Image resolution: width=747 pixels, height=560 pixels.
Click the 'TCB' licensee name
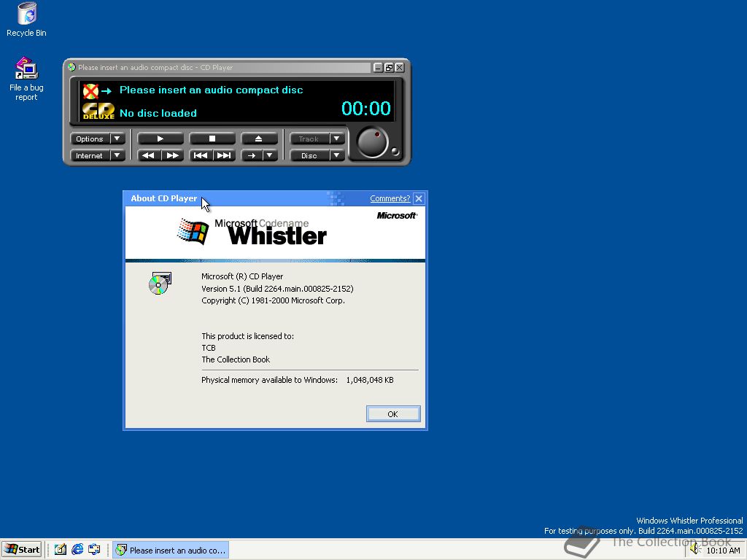pos(209,348)
